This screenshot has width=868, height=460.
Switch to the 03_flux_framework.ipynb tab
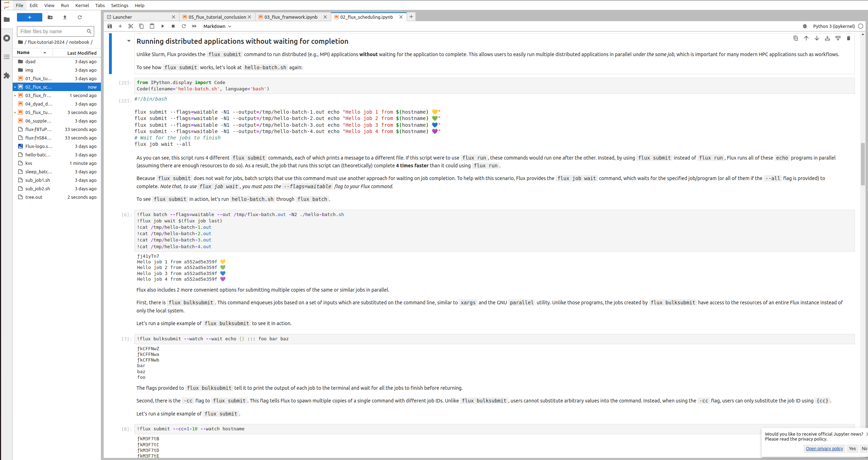tap(291, 17)
